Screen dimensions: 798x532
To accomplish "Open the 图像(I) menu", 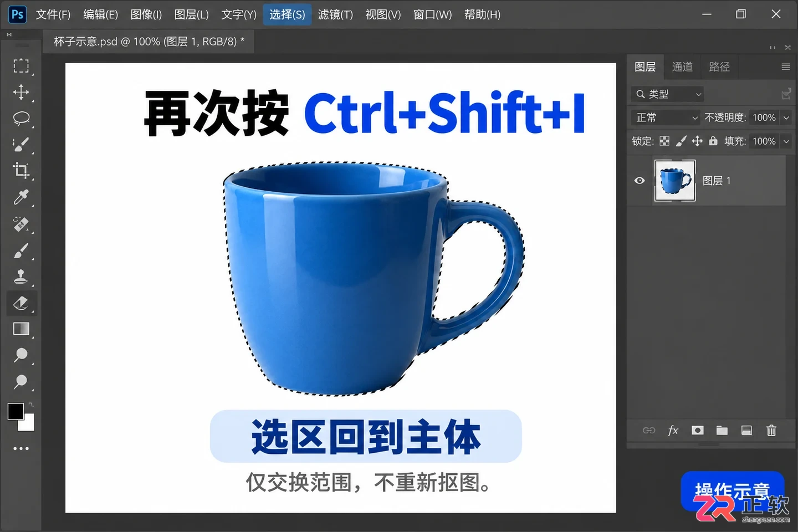I will [146, 14].
